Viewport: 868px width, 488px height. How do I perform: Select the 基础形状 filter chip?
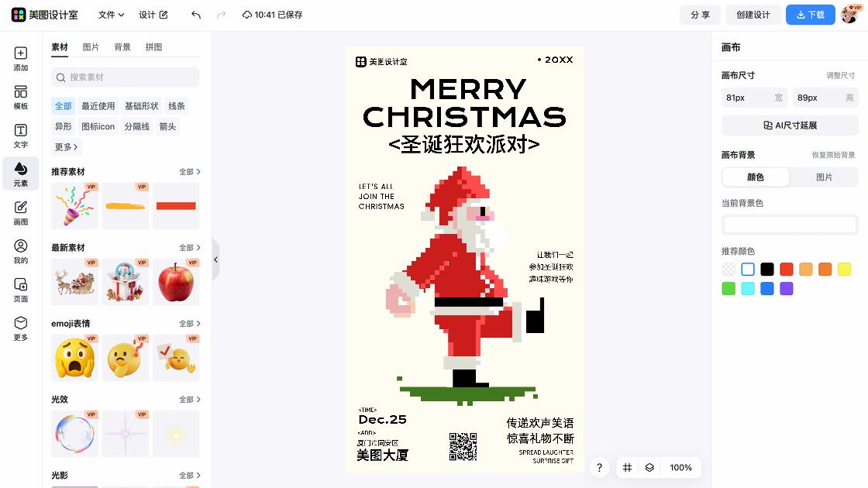141,105
